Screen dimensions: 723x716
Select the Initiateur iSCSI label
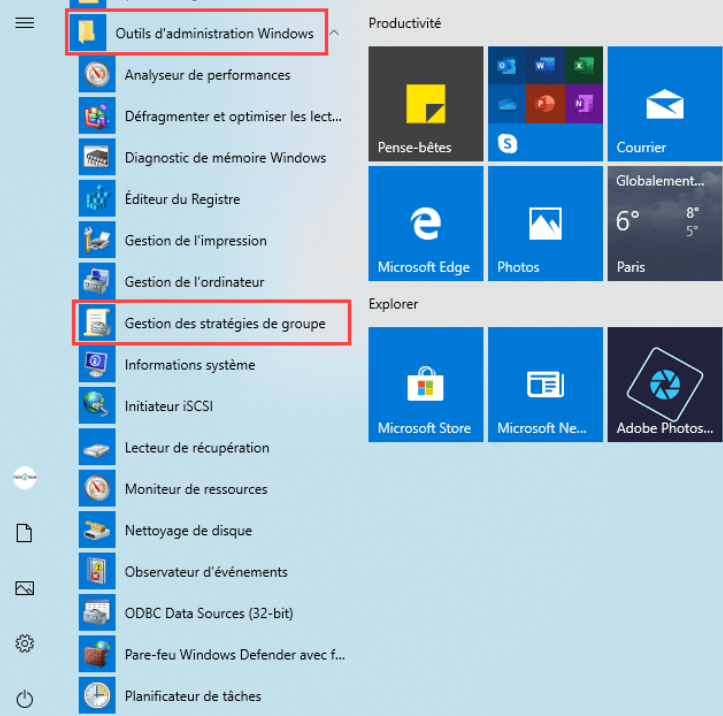click(x=169, y=406)
